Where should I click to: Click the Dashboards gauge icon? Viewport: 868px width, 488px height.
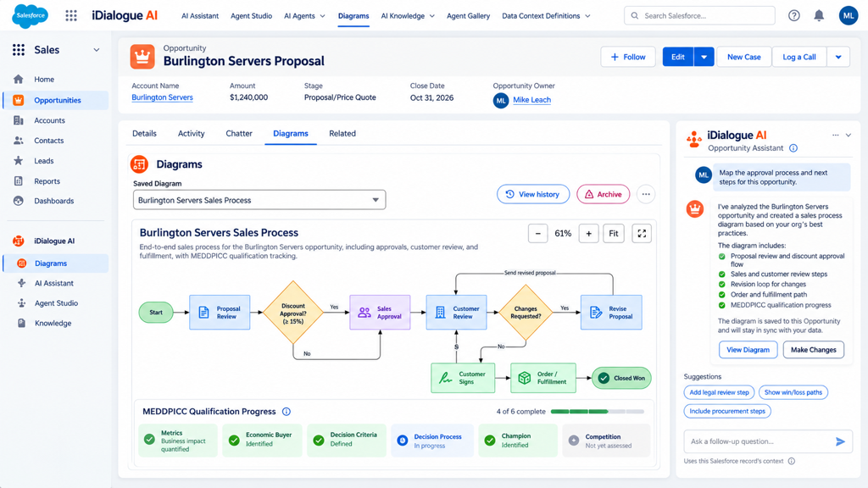(19, 201)
